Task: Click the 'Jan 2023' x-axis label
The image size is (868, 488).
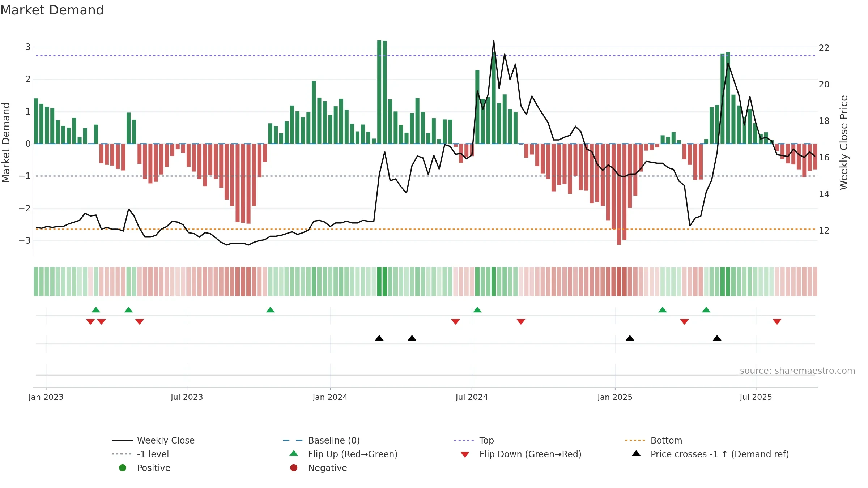Action: tap(46, 397)
